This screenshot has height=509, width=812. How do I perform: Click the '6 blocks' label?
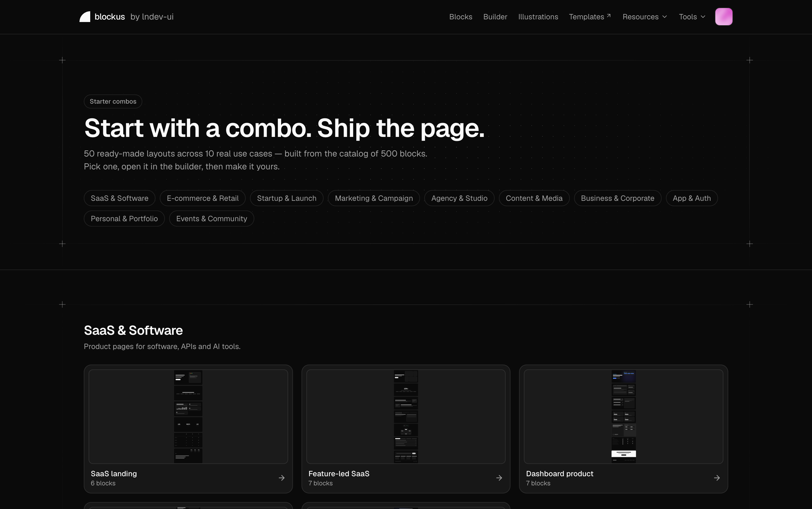(x=103, y=483)
